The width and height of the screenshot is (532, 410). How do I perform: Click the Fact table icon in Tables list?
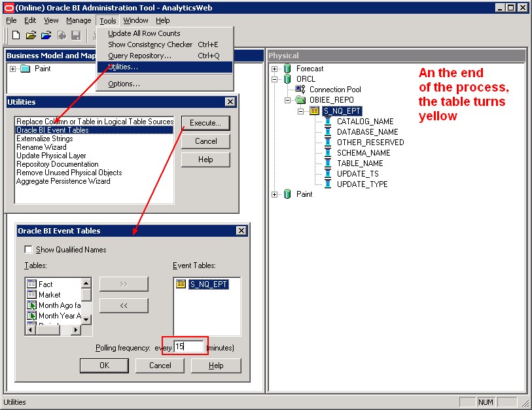point(31,284)
